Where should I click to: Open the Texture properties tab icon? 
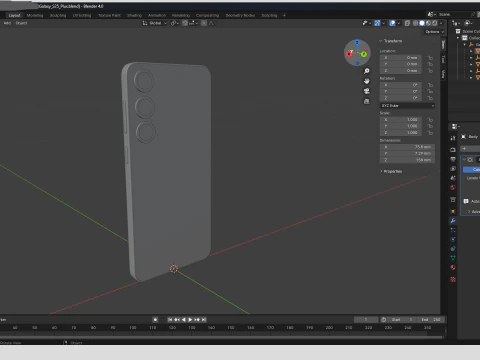(x=453, y=279)
